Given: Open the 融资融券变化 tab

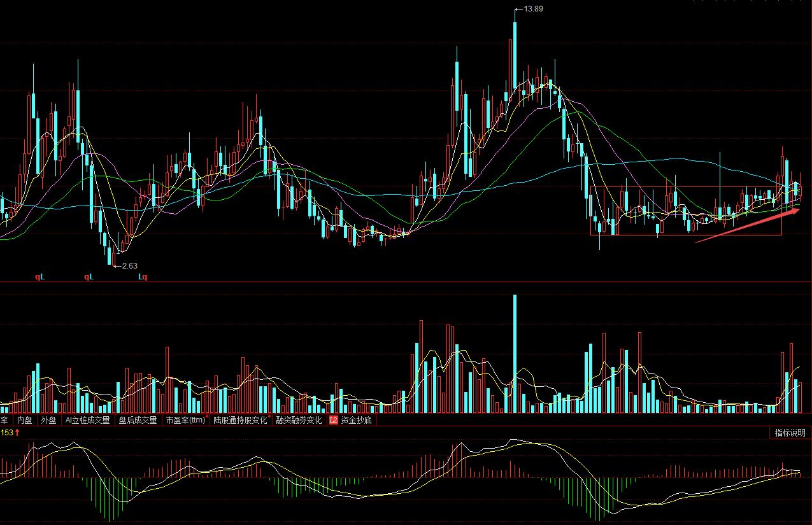Looking at the screenshot, I should click(299, 421).
